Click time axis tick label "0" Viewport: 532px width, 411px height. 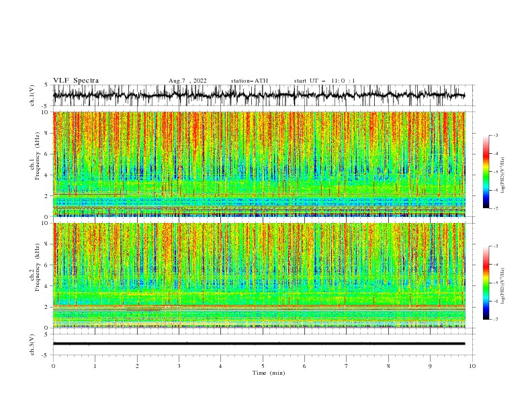[53, 366]
